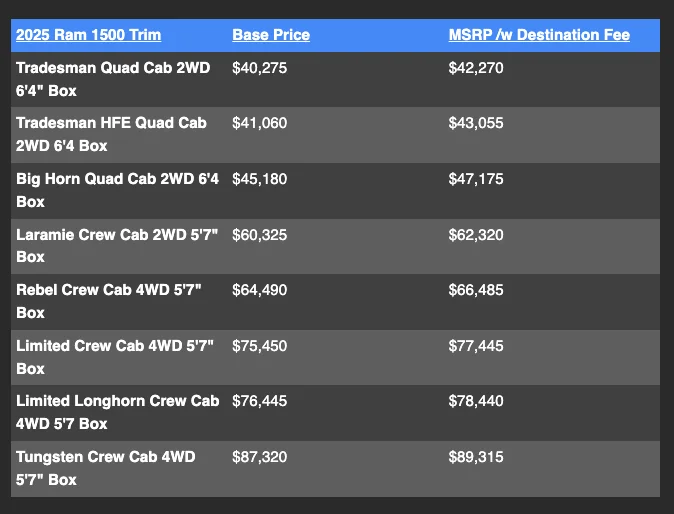Select the Tungsten Crew Cab 4WD trim name
This screenshot has width=674, height=514.
pyautogui.click(x=106, y=468)
